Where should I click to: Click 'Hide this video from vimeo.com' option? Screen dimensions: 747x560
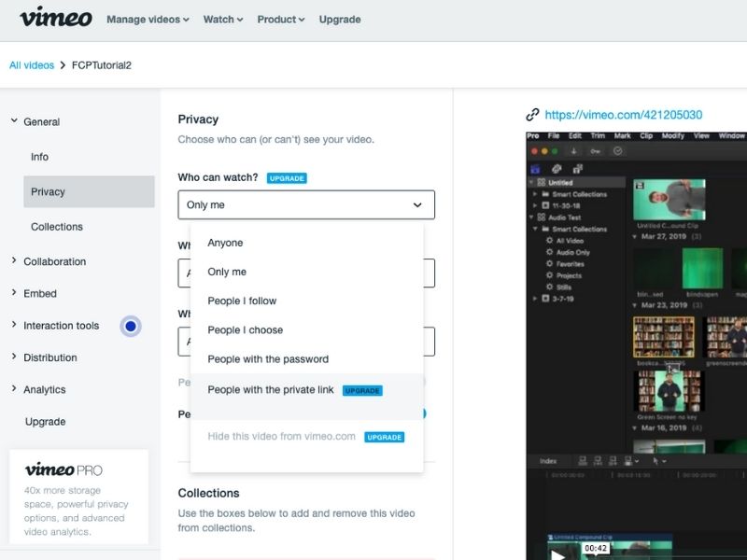click(x=282, y=436)
